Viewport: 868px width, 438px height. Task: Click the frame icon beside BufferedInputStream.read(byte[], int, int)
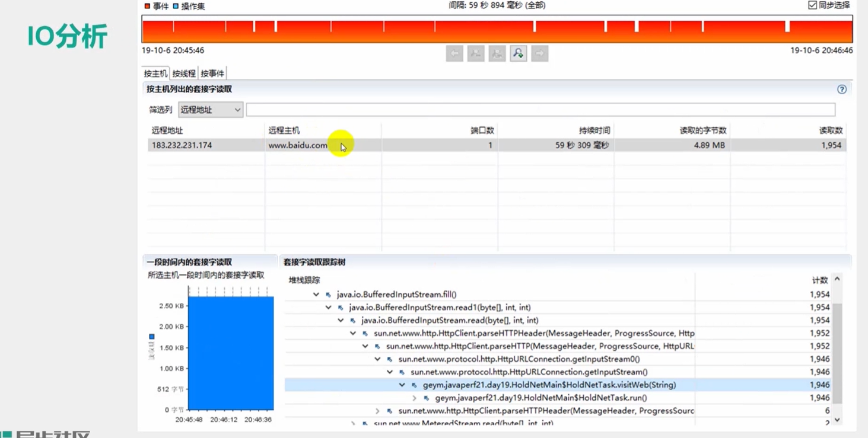click(x=353, y=321)
